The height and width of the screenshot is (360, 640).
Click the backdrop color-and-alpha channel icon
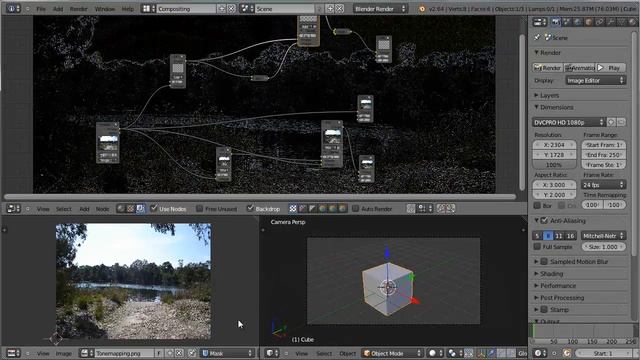[293, 209]
